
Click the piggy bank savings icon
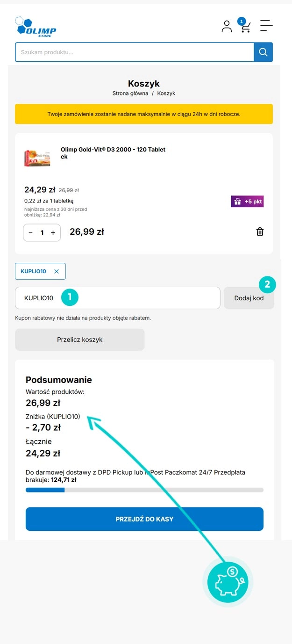pyautogui.click(x=228, y=582)
